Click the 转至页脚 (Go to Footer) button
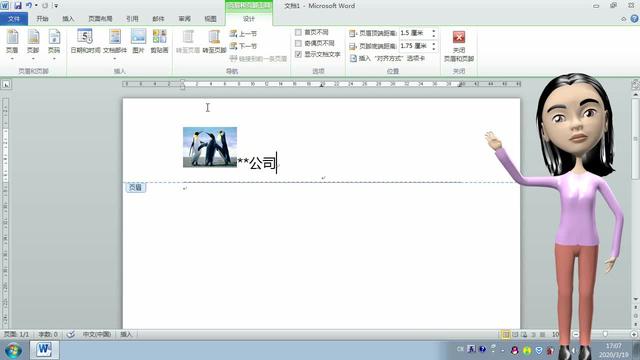Screen dimensions: 640x360 pos(214,42)
